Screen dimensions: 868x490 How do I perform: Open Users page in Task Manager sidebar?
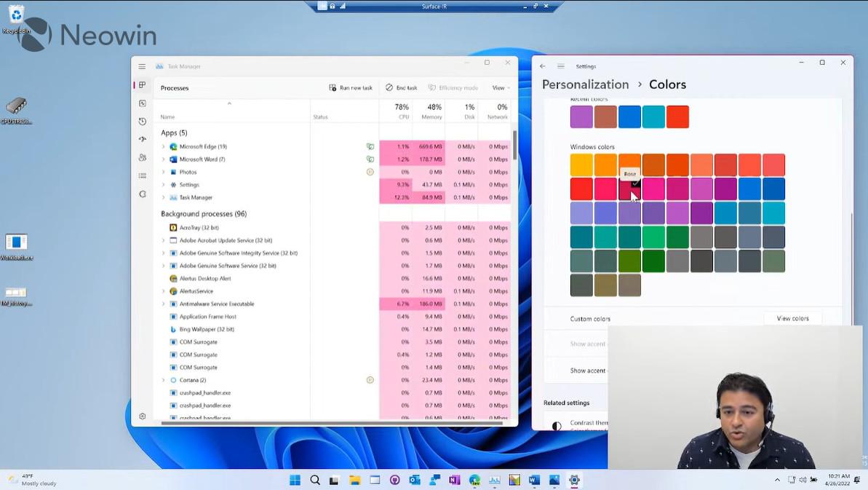pos(142,157)
